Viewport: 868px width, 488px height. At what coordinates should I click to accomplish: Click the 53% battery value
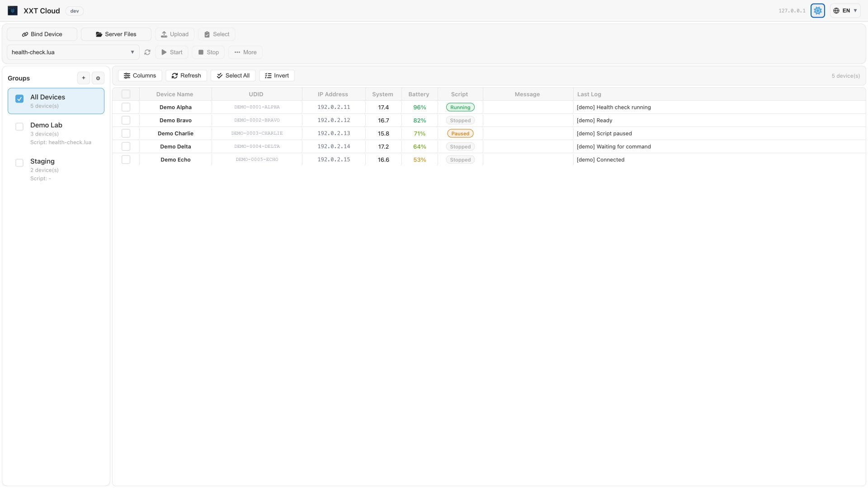coord(420,160)
